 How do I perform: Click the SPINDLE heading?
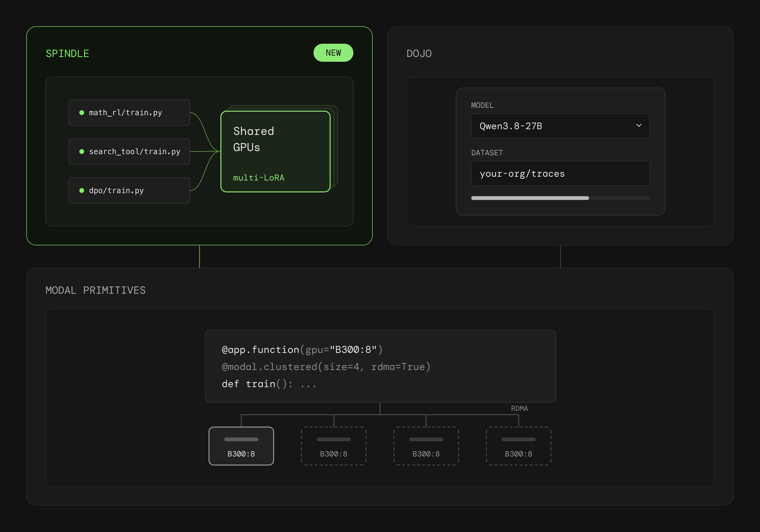(67, 54)
